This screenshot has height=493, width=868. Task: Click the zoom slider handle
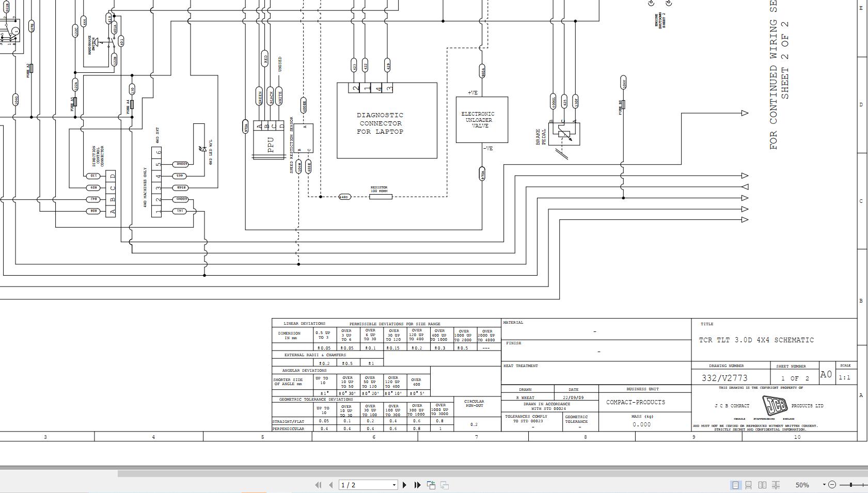[850, 485]
